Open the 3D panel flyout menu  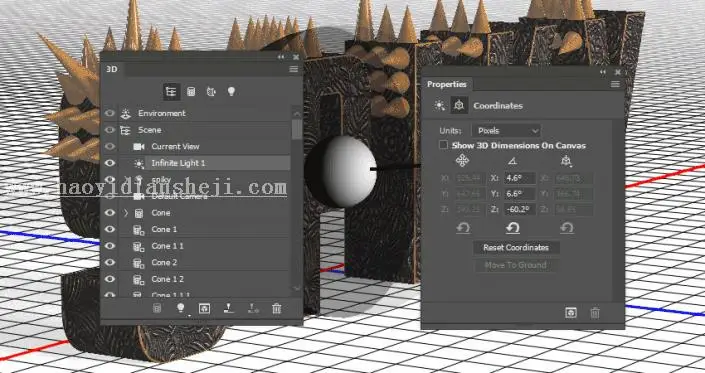coord(294,69)
